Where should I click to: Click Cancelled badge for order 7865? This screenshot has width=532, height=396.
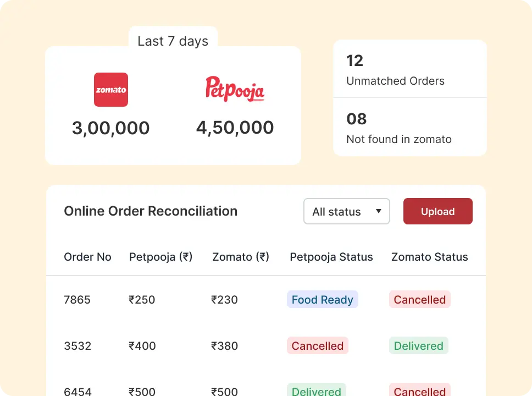419,300
